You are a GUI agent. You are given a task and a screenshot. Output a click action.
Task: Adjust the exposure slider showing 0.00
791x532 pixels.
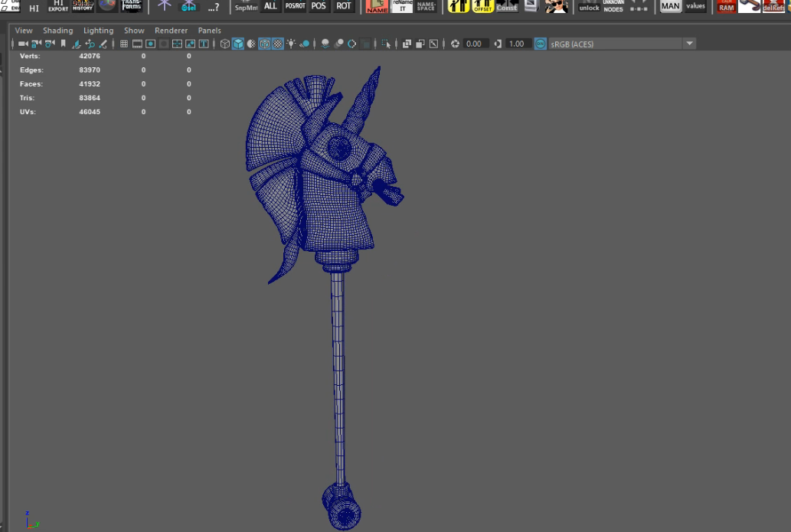pyautogui.click(x=475, y=44)
